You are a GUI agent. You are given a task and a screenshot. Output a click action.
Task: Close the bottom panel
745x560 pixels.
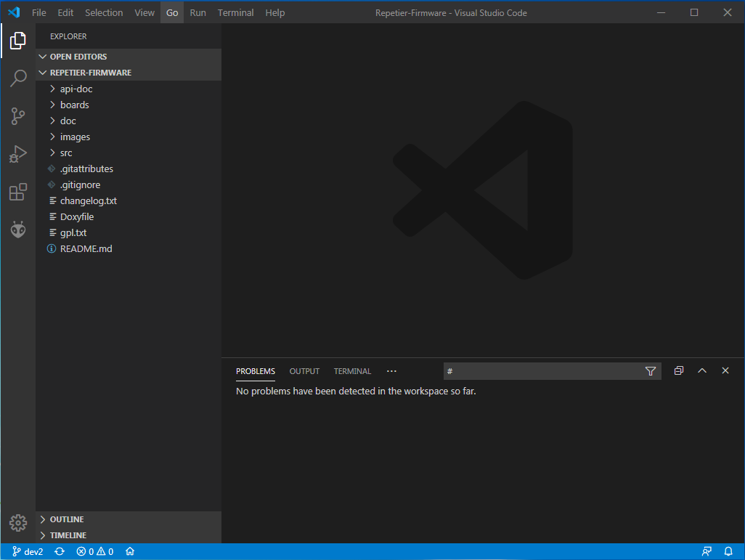(725, 371)
